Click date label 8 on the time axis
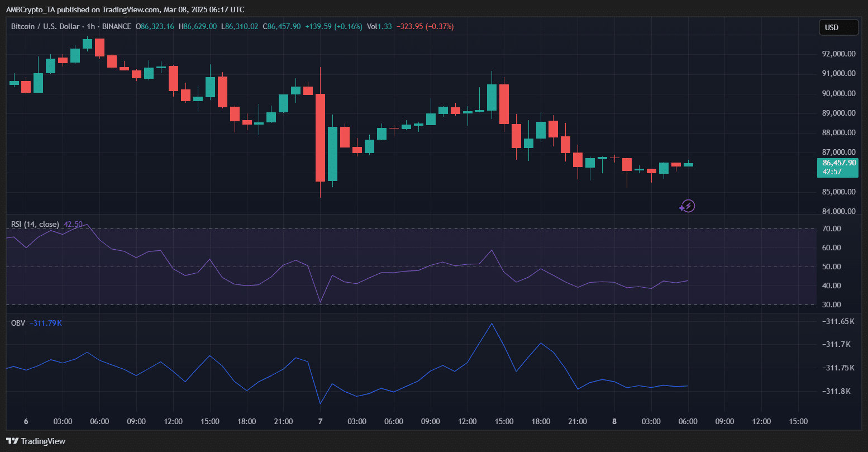Image resolution: width=868 pixels, height=452 pixels. pos(614,422)
